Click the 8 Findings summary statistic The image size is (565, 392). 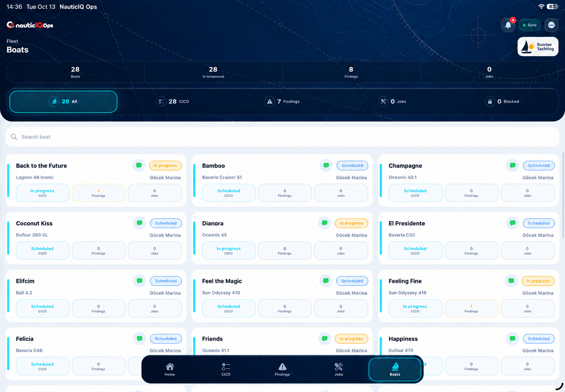(x=351, y=72)
